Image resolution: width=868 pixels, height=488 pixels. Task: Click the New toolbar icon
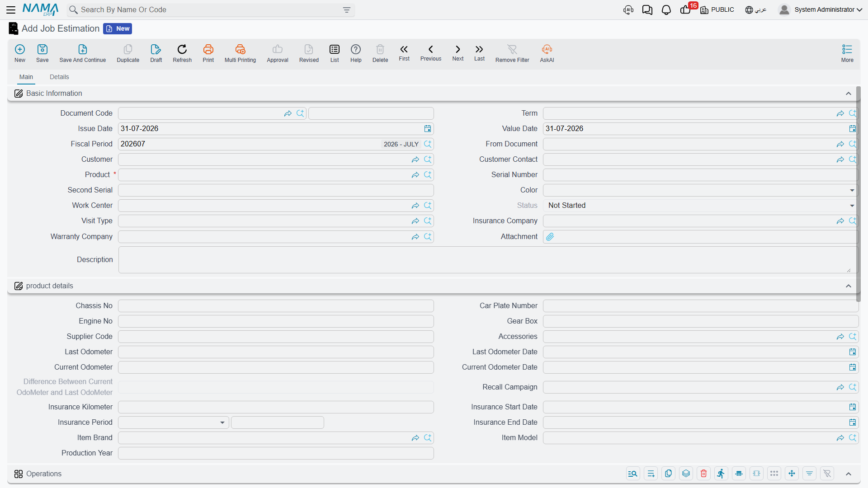20,53
